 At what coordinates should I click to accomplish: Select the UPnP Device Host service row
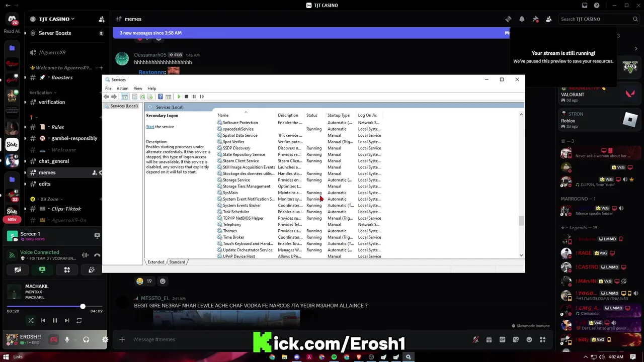pyautogui.click(x=300, y=256)
